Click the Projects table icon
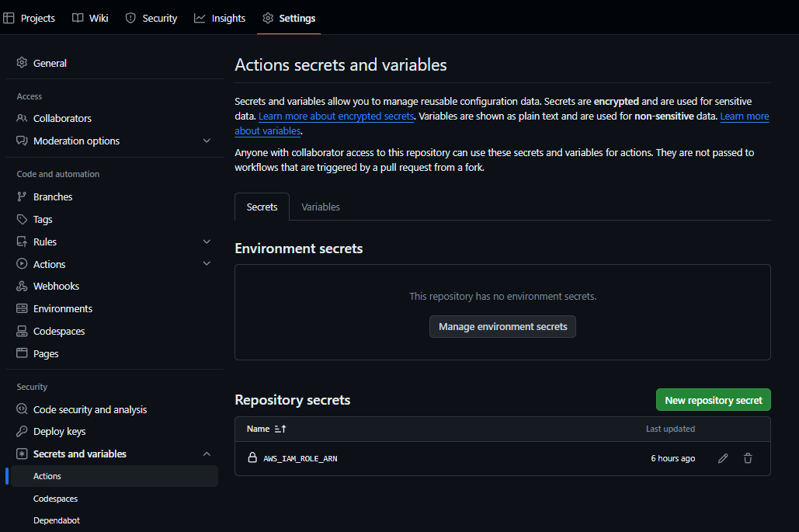799x532 pixels. tap(9, 19)
